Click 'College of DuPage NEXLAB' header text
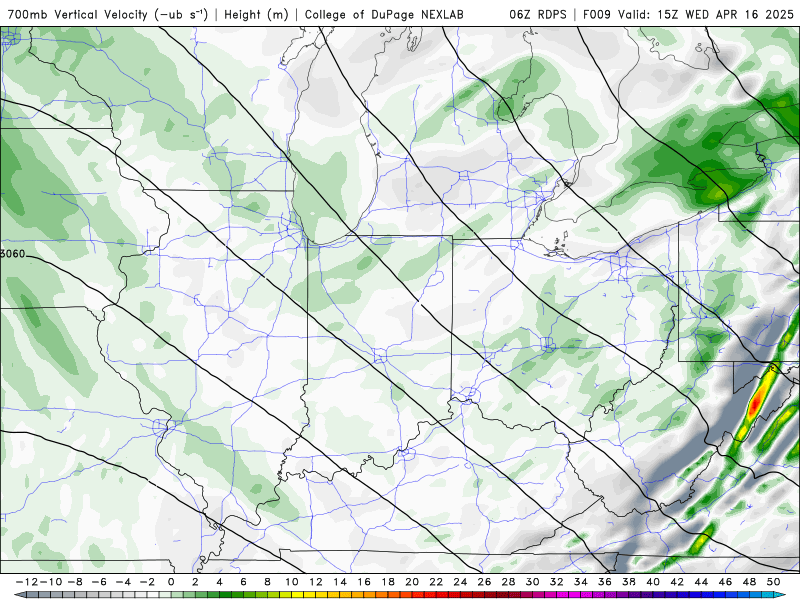Image resolution: width=800 pixels, height=600 pixels. pyautogui.click(x=384, y=14)
